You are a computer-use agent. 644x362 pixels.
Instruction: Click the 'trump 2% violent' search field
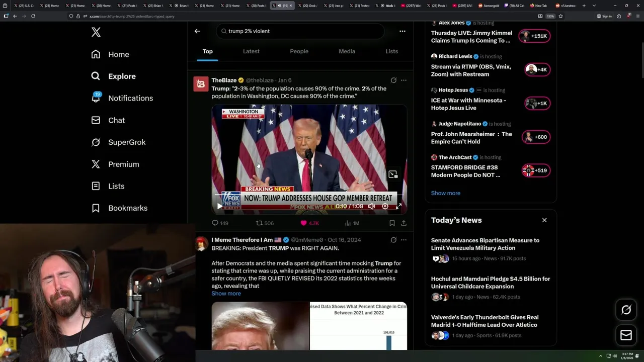pos(300,31)
